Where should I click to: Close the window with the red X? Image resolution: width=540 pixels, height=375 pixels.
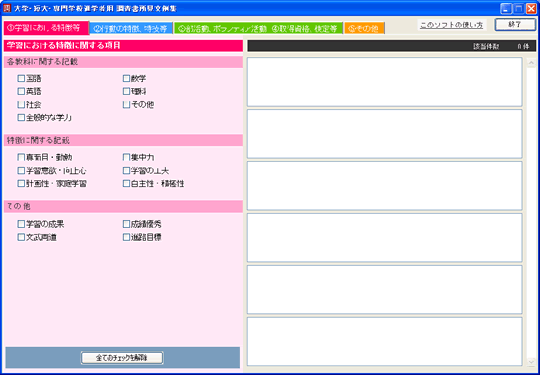(531, 9)
